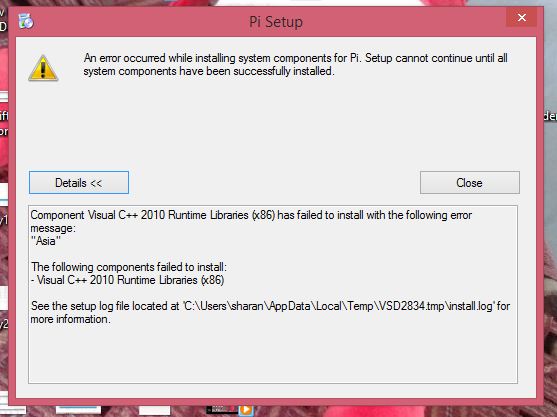
Task: Click the 'more information.' text line
Action: pyautogui.click(x=70, y=319)
